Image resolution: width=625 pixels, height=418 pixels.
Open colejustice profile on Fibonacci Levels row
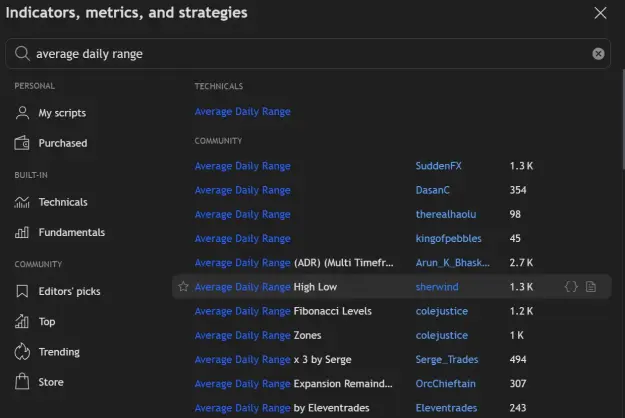coord(442,311)
